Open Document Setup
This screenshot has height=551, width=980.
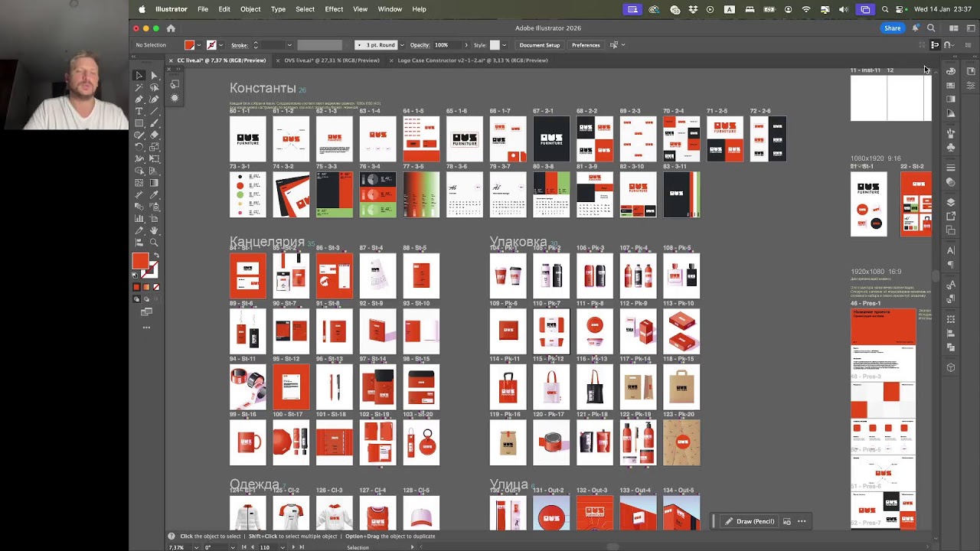(540, 45)
